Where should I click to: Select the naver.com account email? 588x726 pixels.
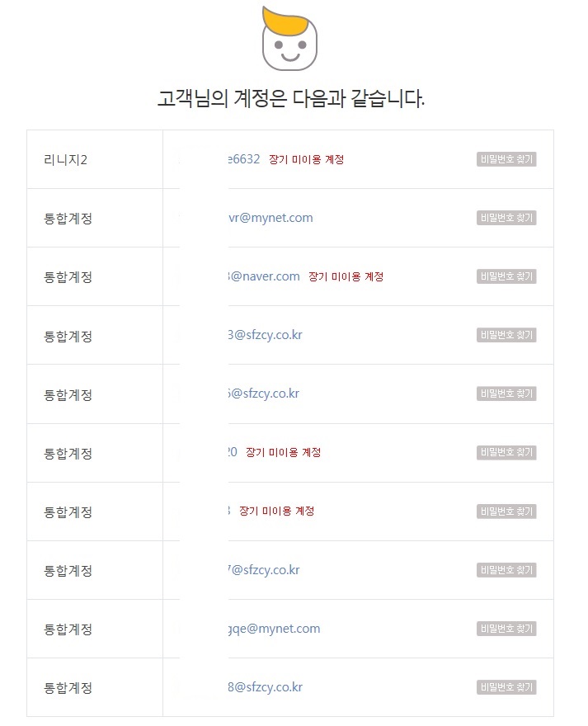pos(264,276)
